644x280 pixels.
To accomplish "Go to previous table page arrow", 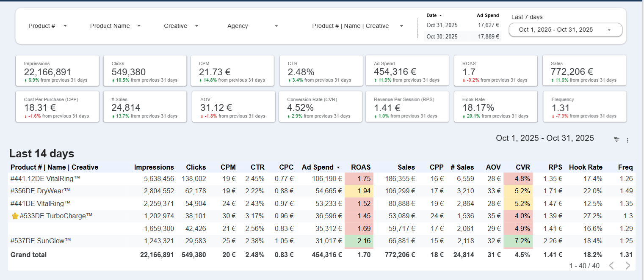I will pos(611,266).
